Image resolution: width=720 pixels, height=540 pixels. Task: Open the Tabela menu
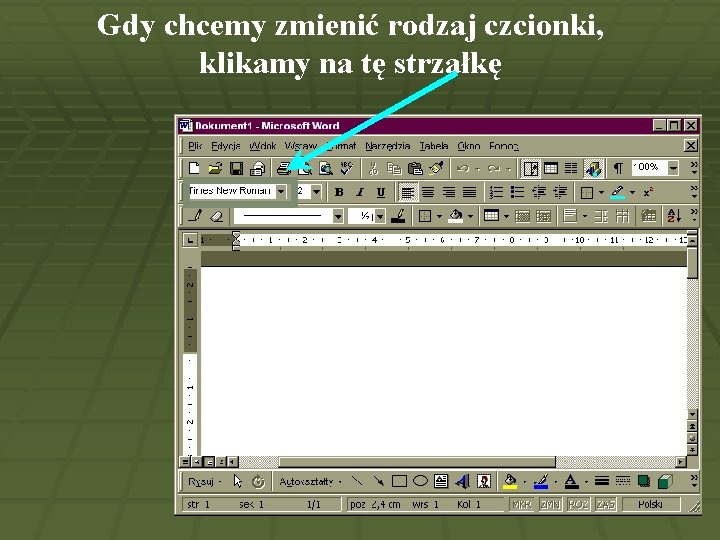coord(434,146)
